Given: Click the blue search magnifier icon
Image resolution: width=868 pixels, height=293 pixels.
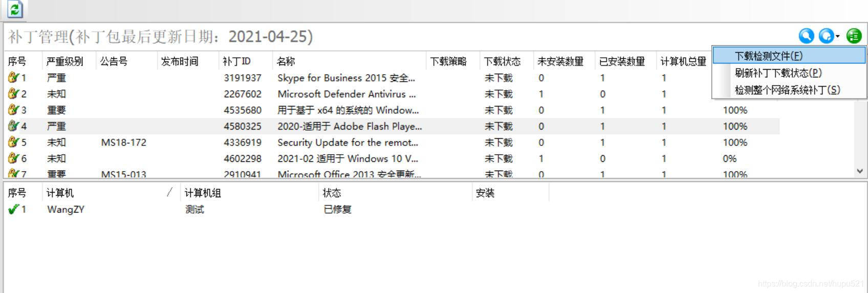Looking at the screenshot, I should [807, 36].
